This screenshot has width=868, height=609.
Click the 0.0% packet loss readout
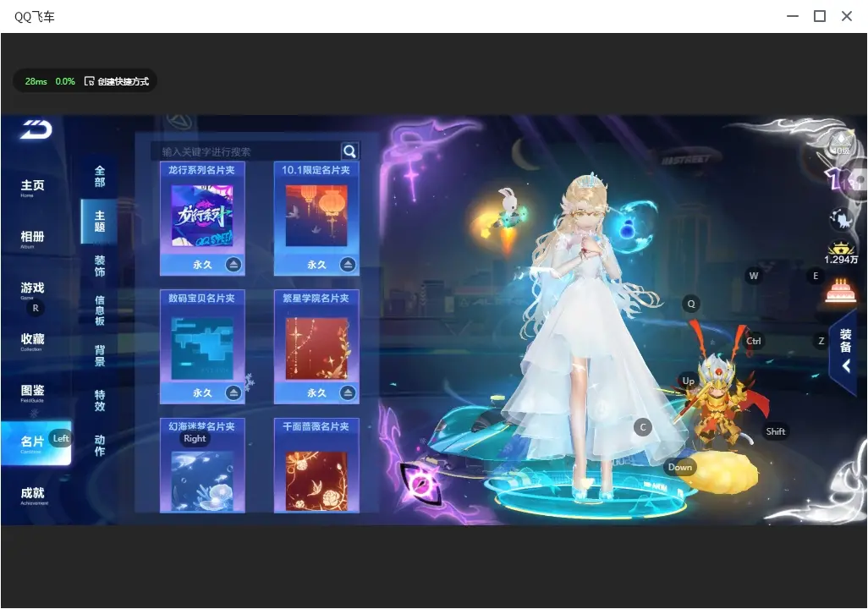65,81
